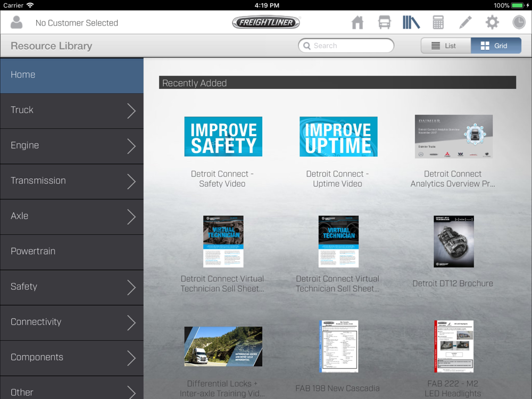Open the Improve Safety video thumbnail
This screenshot has width=532, height=399.
(223, 137)
